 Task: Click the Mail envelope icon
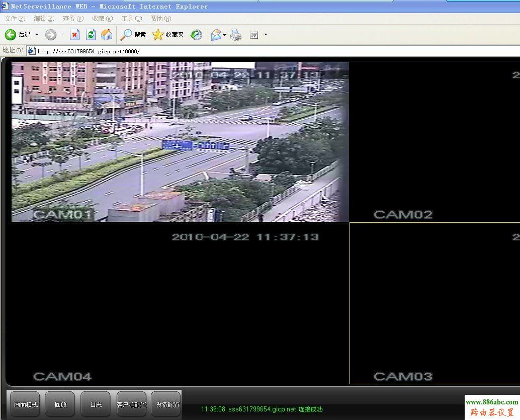(x=216, y=35)
